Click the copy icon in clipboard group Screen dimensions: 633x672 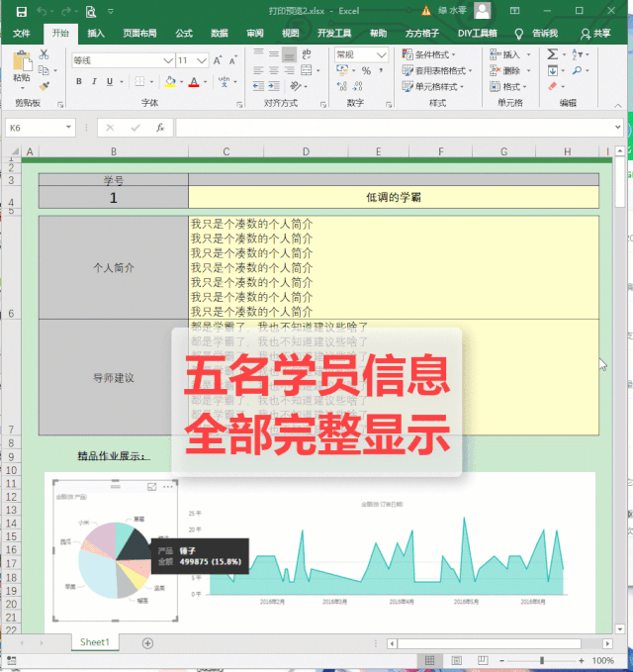tap(44, 70)
